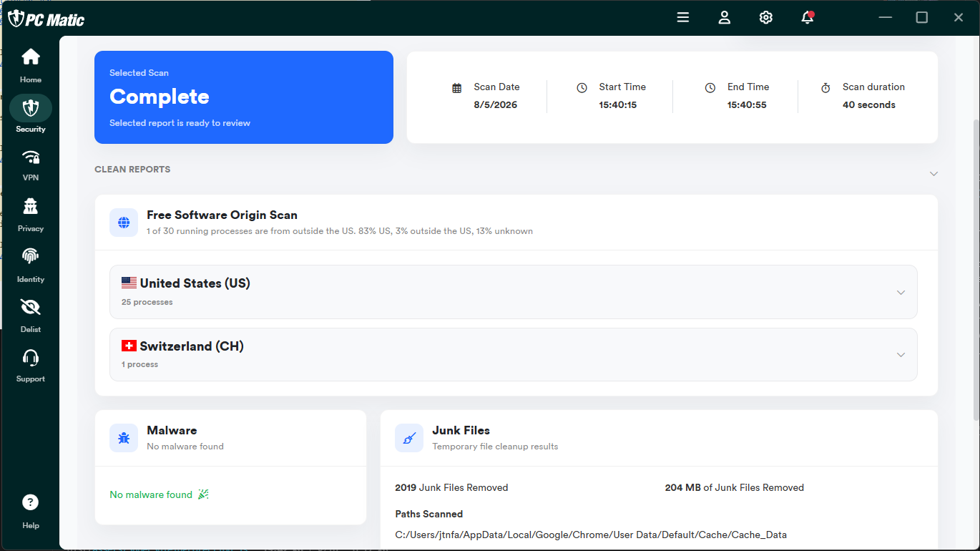Click the vertical scrollbar on the right
Image resolution: width=980 pixels, height=551 pixels.
(x=975, y=268)
